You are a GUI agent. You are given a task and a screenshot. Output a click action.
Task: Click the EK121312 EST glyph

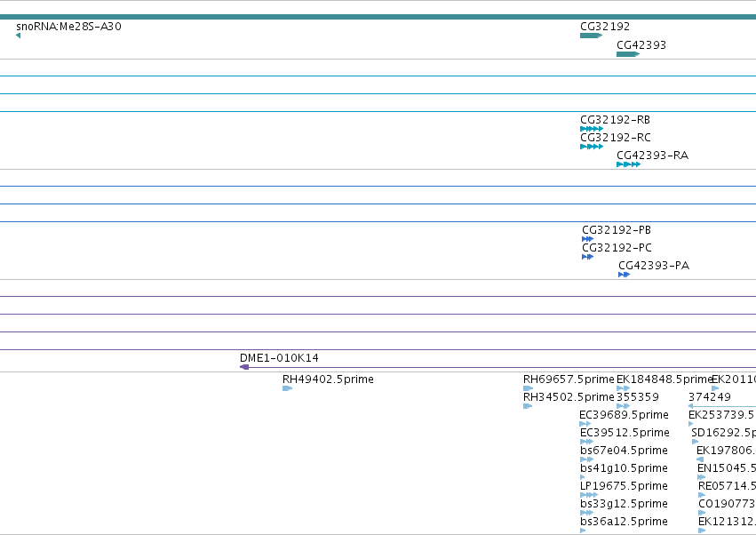(x=702, y=531)
